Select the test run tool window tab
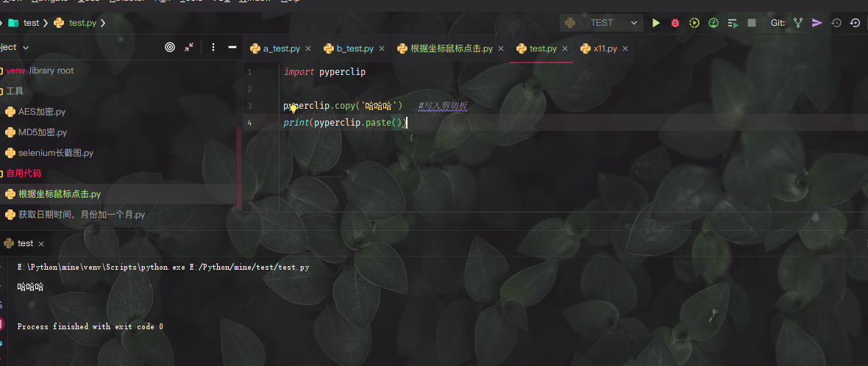The height and width of the screenshot is (366, 868). 26,243
